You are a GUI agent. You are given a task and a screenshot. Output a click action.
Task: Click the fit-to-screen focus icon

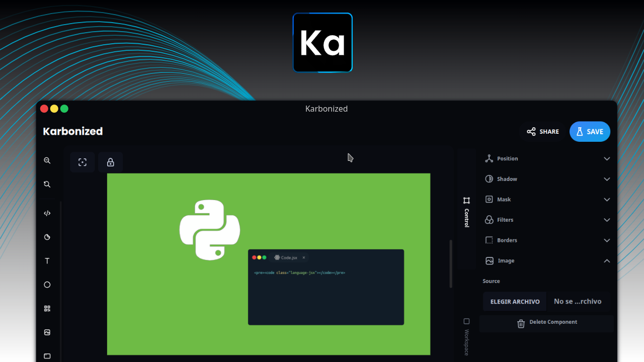83,162
